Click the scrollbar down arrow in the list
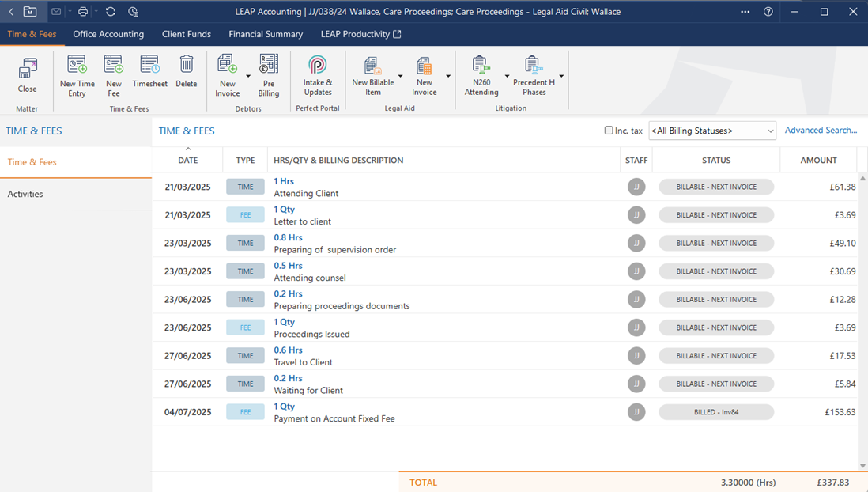The height and width of the screenshot is (492, 868). coord(862,466)
